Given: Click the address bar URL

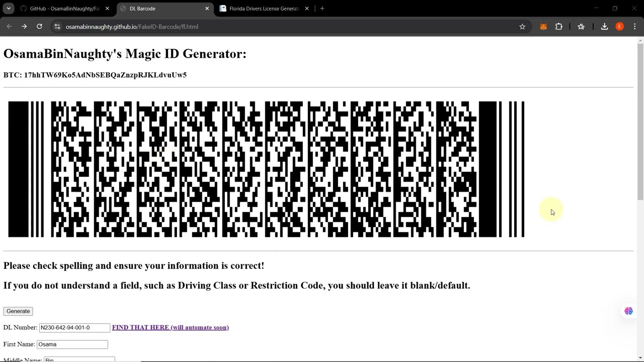Looking at the screenshot, I should click(x=132, y=27).
